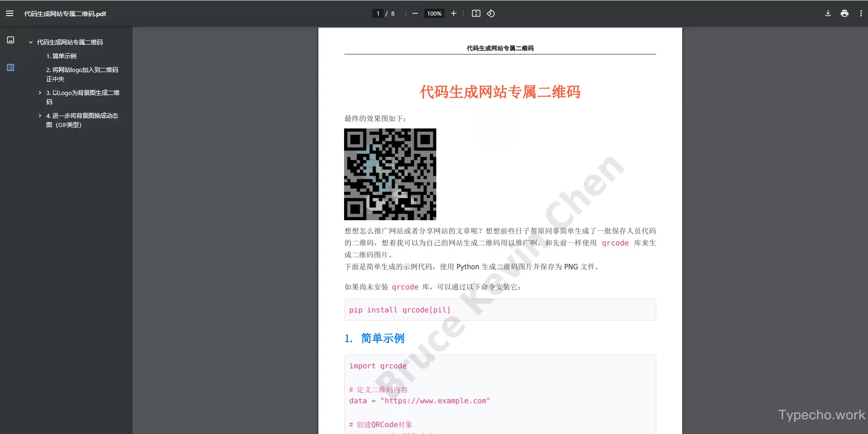
Task: Download the PDF file
Action: 828,13
